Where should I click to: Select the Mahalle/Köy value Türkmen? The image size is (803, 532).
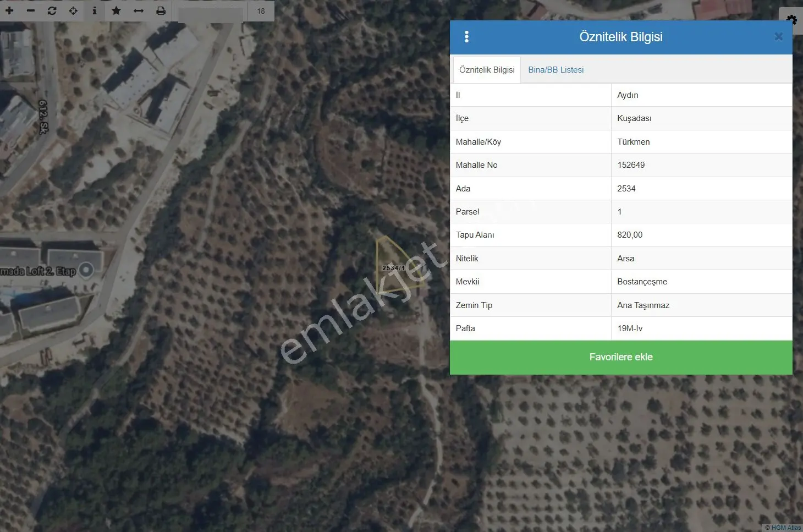point(634,142)
